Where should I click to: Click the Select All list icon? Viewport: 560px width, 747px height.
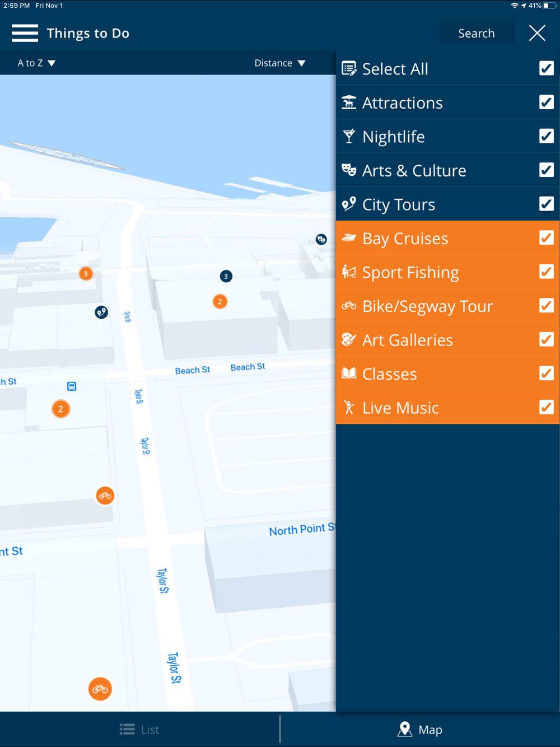[x=349, y=68]
